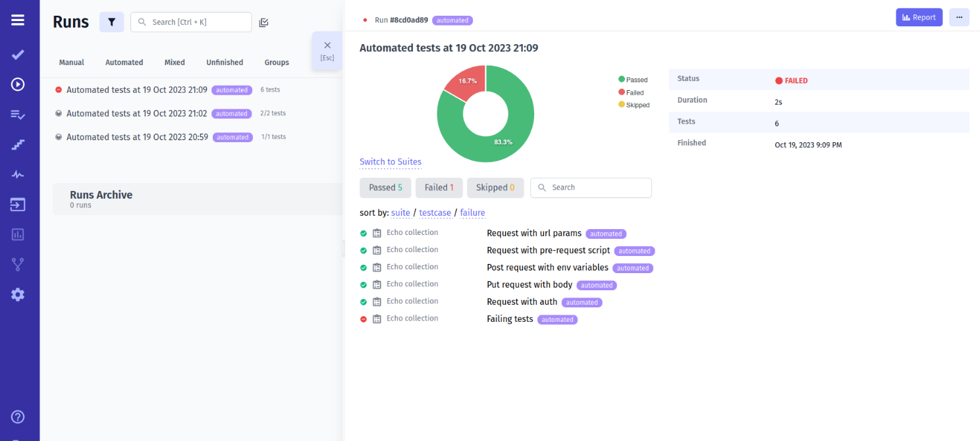Open the Settings gear in the sidebar
The image size is (980, 441).
point(18,294)
